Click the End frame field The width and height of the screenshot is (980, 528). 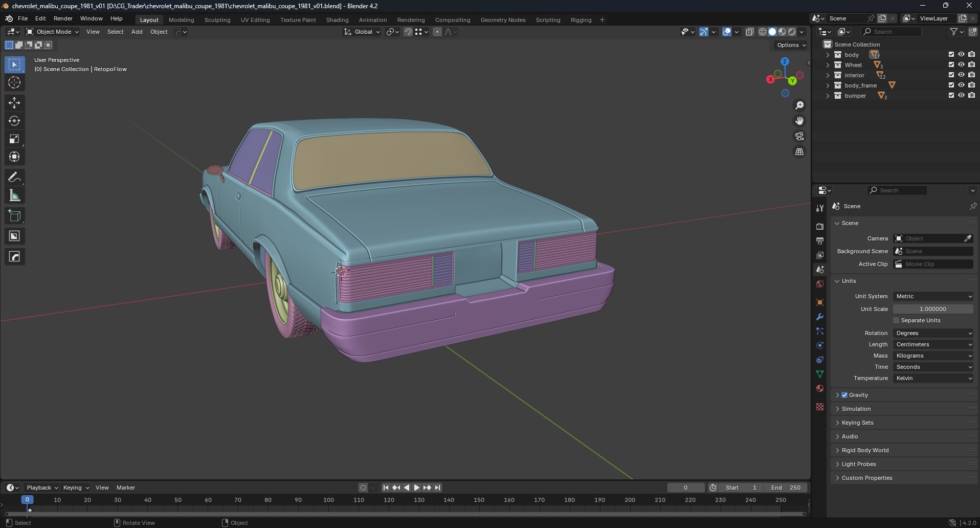point(786,488)
